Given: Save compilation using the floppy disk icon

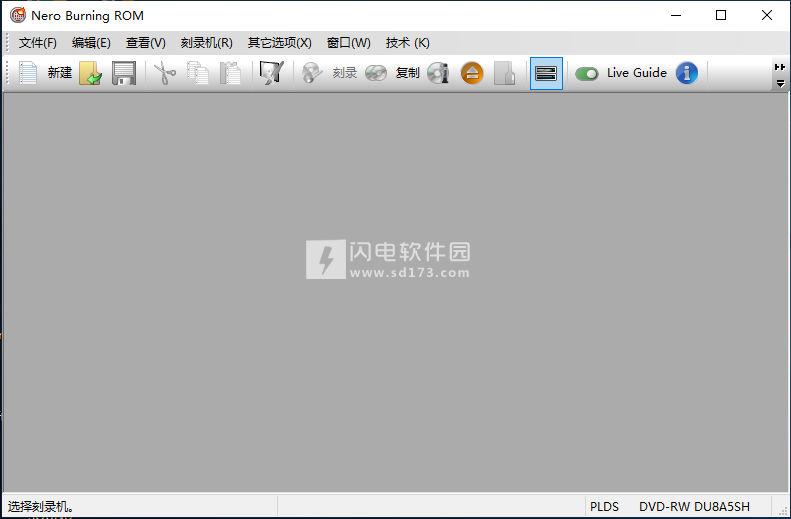Looking at the screenshot, I should (124, 73).
